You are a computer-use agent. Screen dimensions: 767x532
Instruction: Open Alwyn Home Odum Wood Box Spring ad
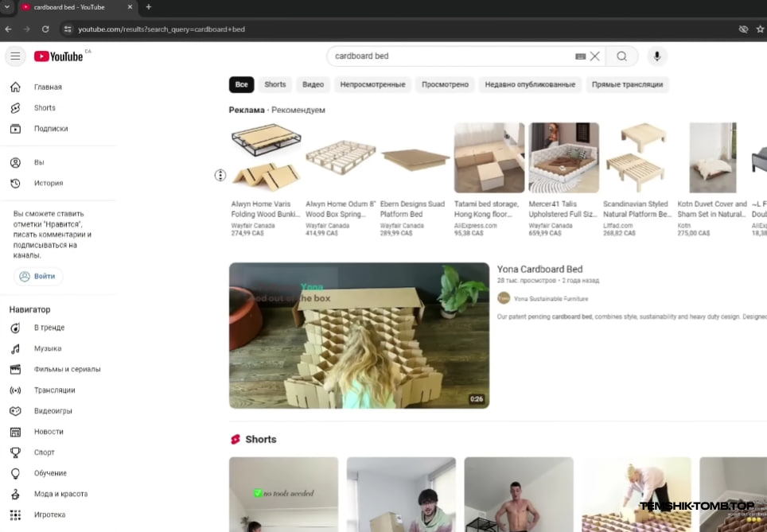pos(341,180)
